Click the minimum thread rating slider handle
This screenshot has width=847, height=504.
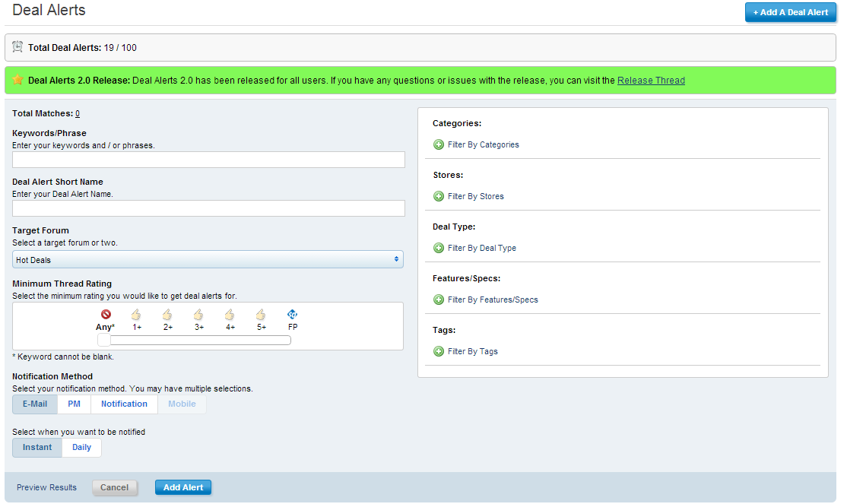pyautogui.click(x=104, y=340)
